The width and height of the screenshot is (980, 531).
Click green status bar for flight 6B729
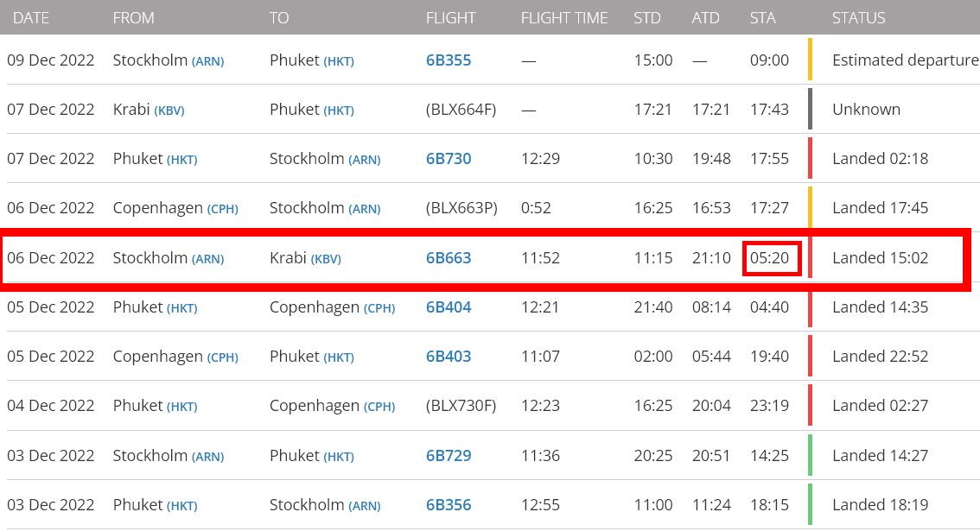pyautogui.click(x=810, y=455)
